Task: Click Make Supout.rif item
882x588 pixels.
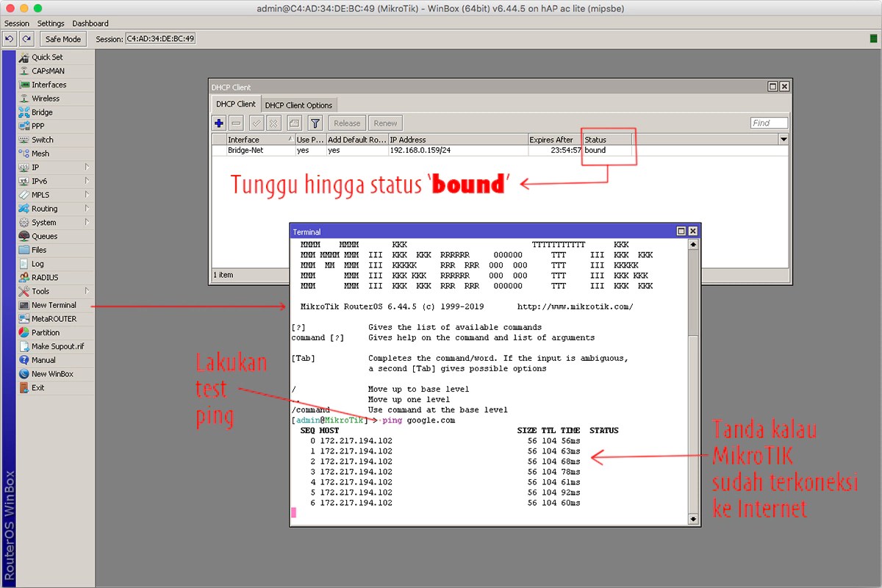Action: (56, 346)
